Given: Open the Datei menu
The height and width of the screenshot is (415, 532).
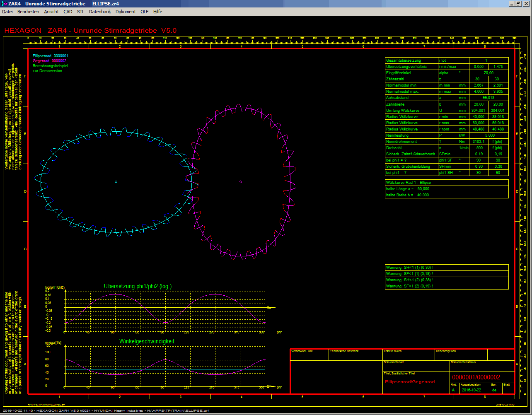Looking at the screenshot, I should coord(7,12).
